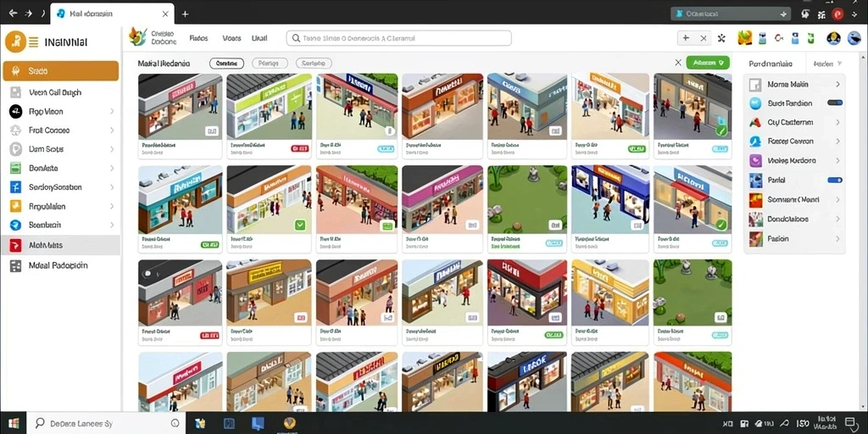
Task: Click the plus icon in the top toolbar
Action: click(x=686, y=38)
